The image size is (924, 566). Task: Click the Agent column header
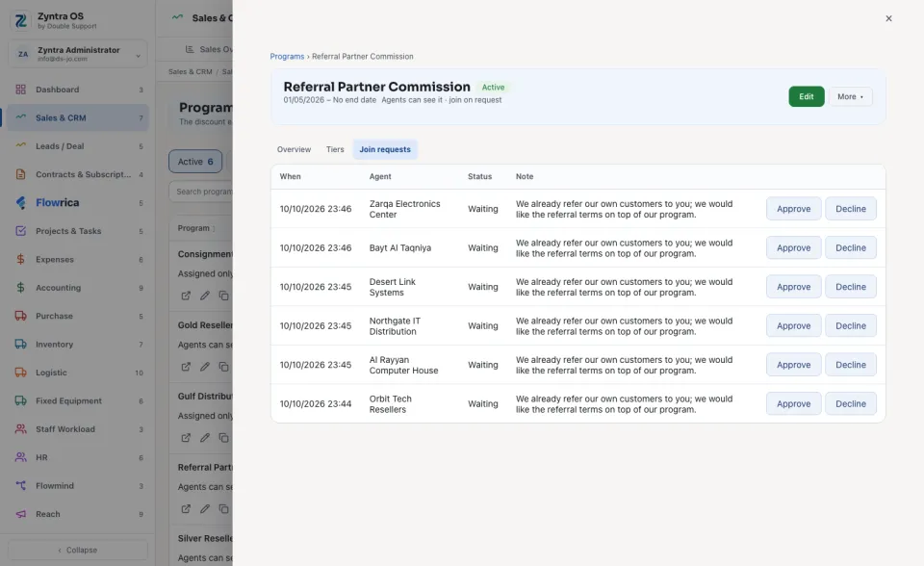click(380, 176)
